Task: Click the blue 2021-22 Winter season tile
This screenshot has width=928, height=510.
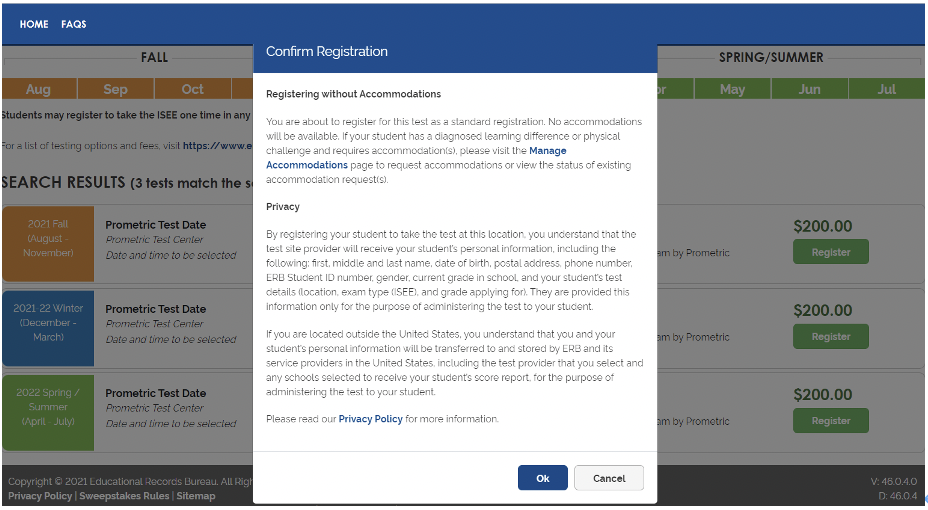Action: tap(48, 328)
